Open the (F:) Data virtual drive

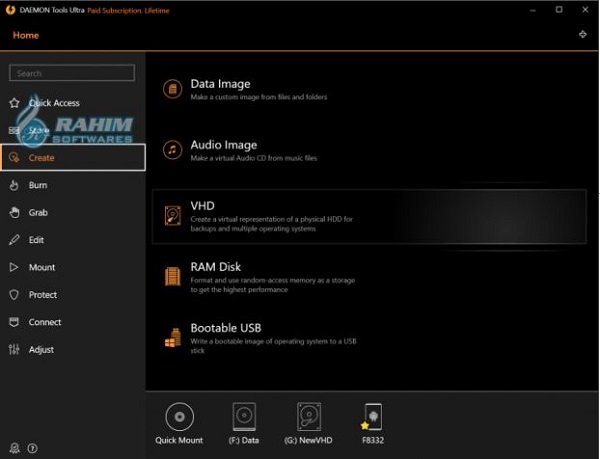point(244,417)
